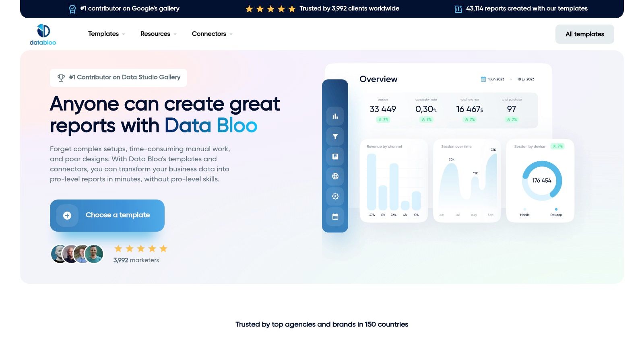Click the '18 jul 2023' end date

pos(526,79)
